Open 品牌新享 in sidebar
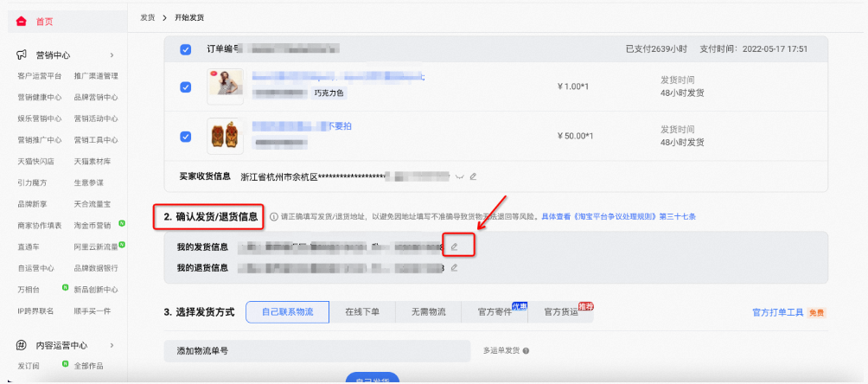The image size is (868, 384). 32,204
